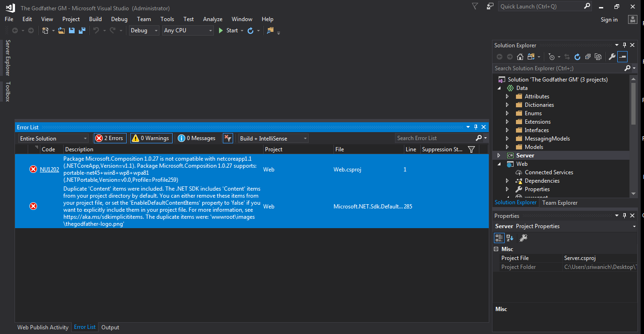The image size is (644, 334).
Task: Click the Alphabetical sort icon in Properties
Action: click(x=509, y=238)
